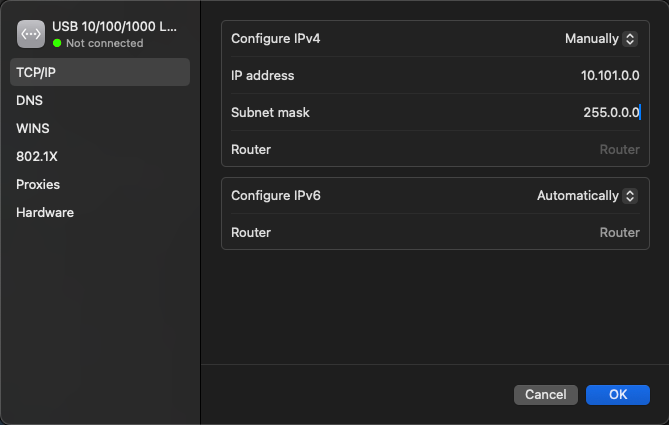Click the Configure IPv4 stepper arrows
The width and height of the screenshot is (669, 425).
tap(630, 39)
